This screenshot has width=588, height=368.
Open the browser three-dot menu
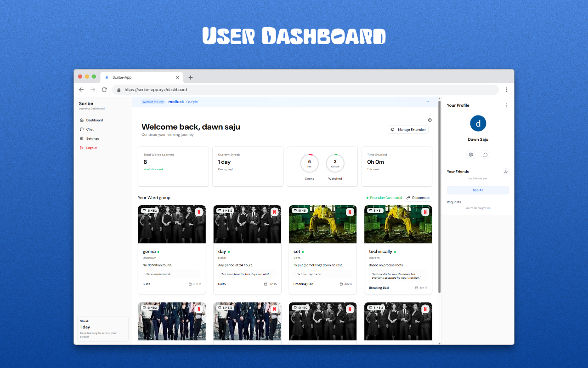pos(507,90)
